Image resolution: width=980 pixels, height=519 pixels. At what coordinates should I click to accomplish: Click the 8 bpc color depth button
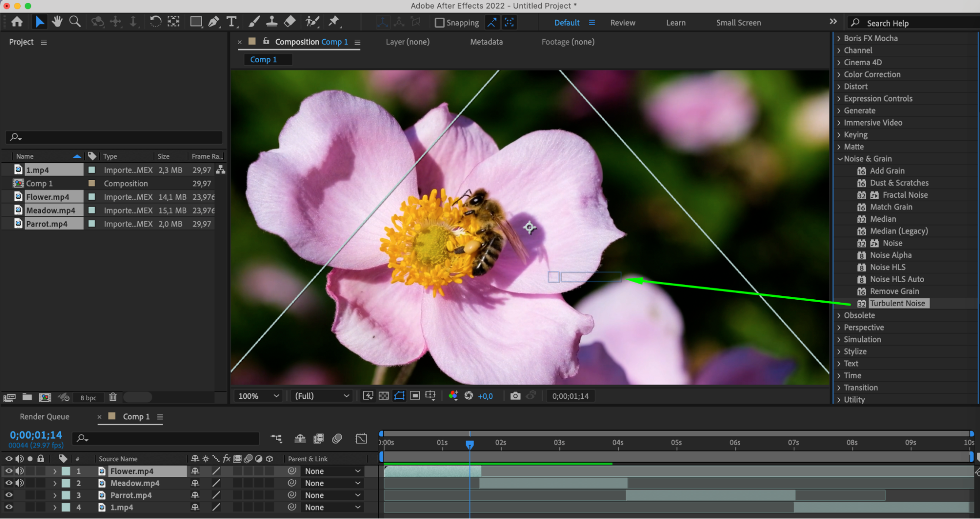(x=88, y=398)
